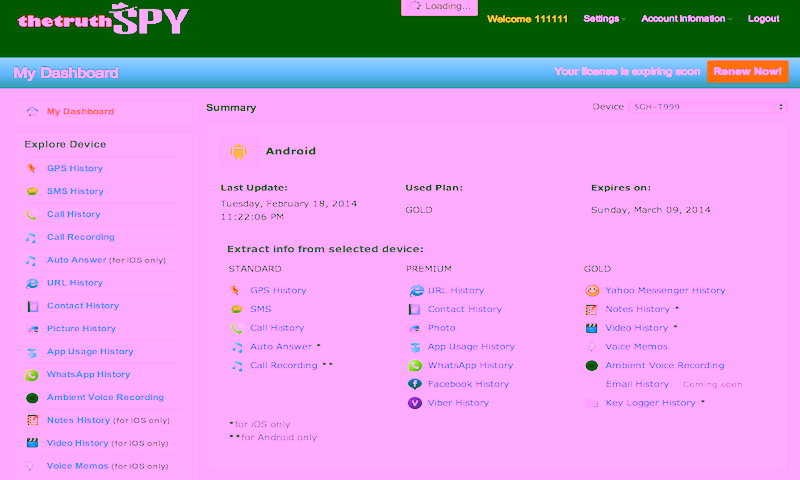
Task: Click the Android robot icon in Summary
Action: tap(238, 151)
